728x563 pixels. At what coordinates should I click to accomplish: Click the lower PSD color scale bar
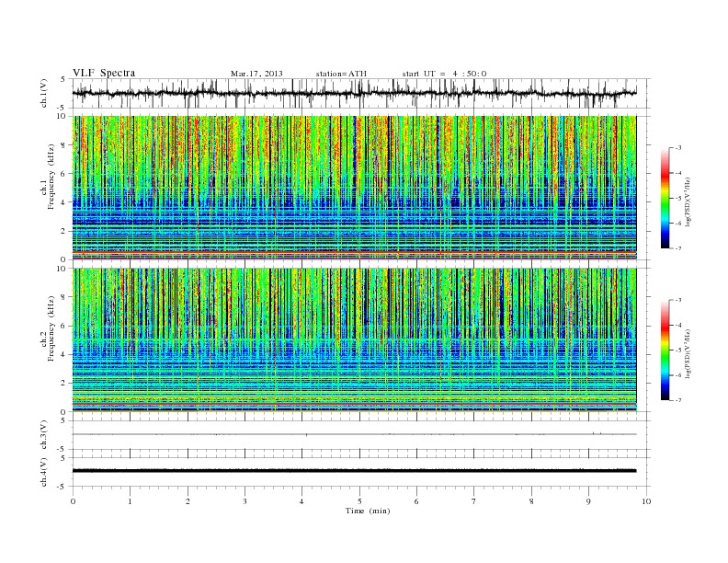coord(665,350)
